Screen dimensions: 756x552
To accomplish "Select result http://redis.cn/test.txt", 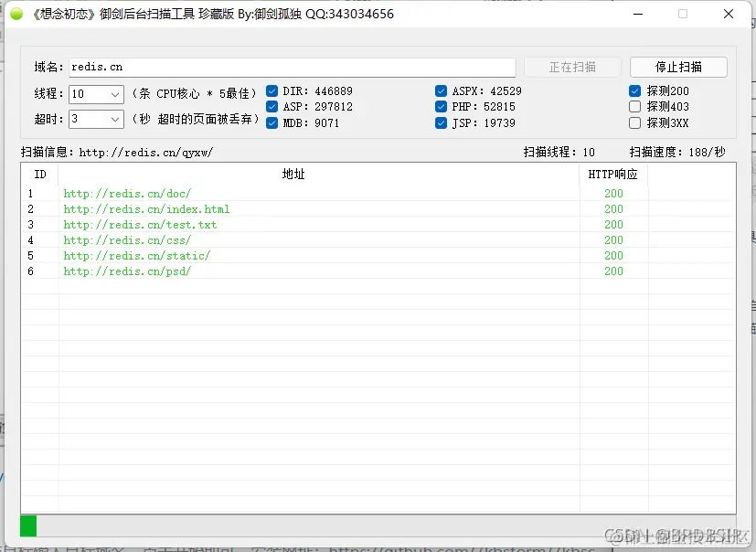I will click(x=140, y=225).
